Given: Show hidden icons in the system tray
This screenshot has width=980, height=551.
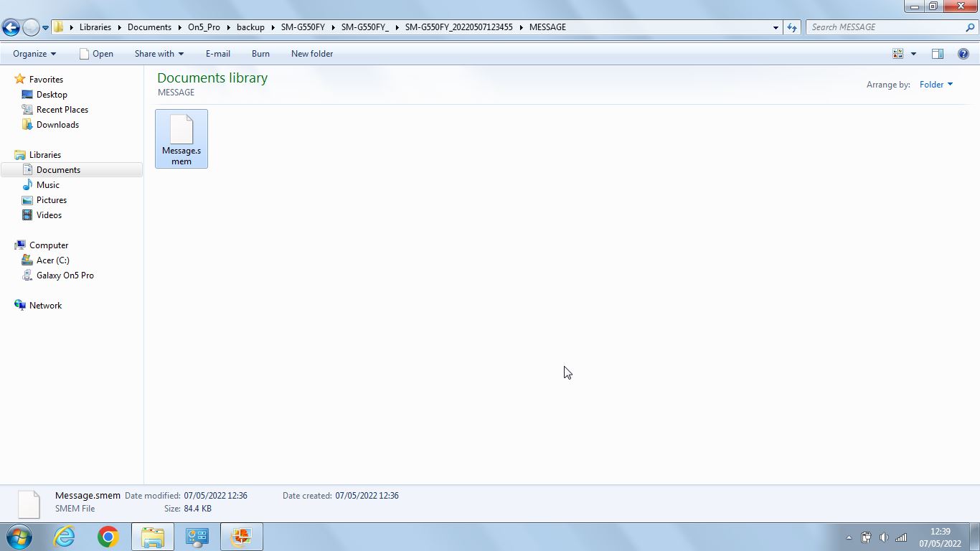Looking at the screenshot, I should coord(849,537).
